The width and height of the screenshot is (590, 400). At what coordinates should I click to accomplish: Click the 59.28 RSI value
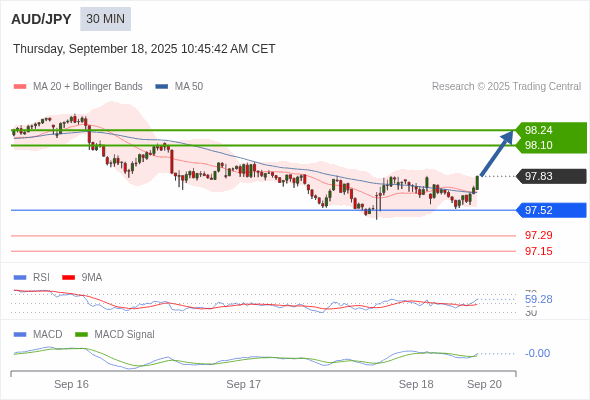point(538,300)
